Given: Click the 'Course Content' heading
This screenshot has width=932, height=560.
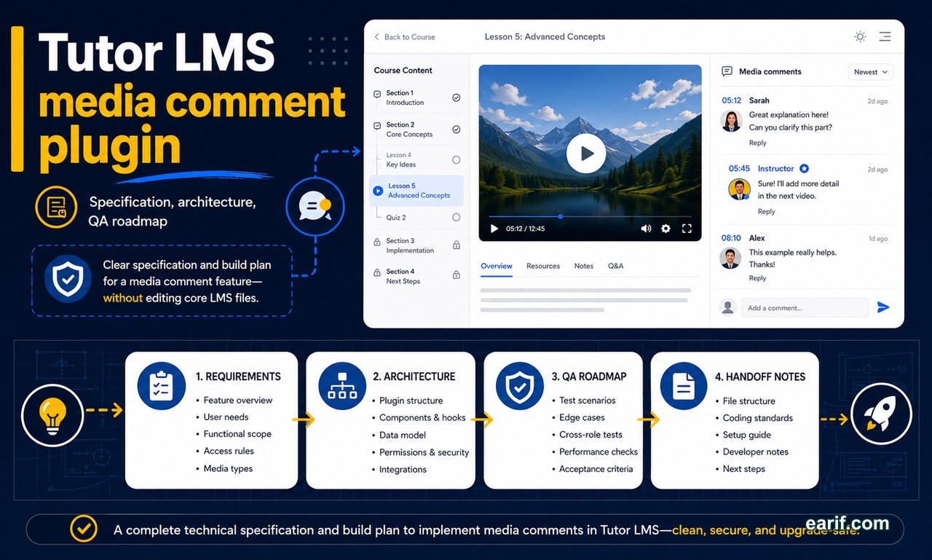Looking at the screenshot, I should [x=403, y=71].
